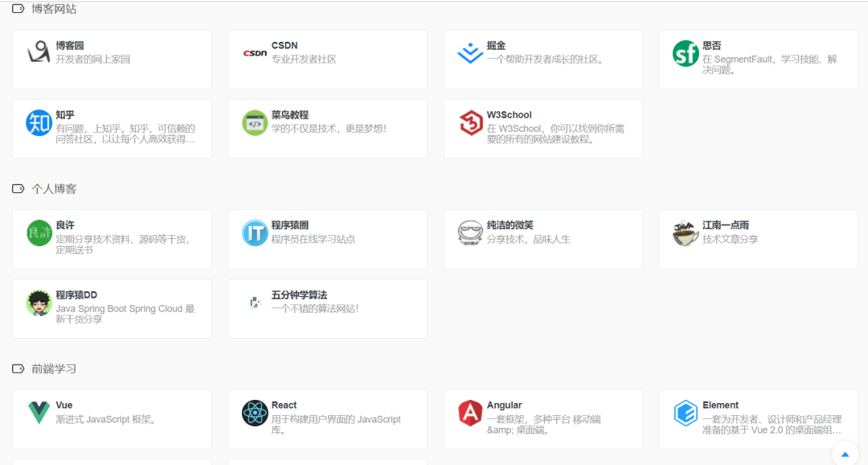Open the 江南一点雨 title link
The image size is (868, 465).
(x=726, y=225)
